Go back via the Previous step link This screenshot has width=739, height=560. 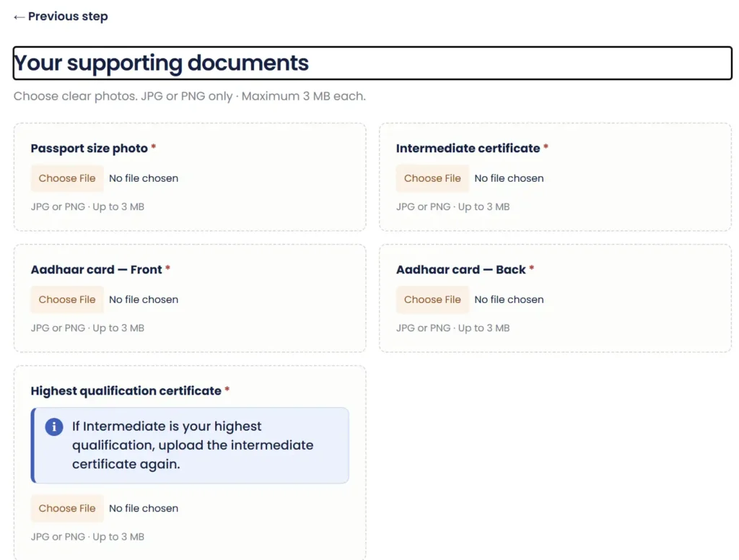61,17
